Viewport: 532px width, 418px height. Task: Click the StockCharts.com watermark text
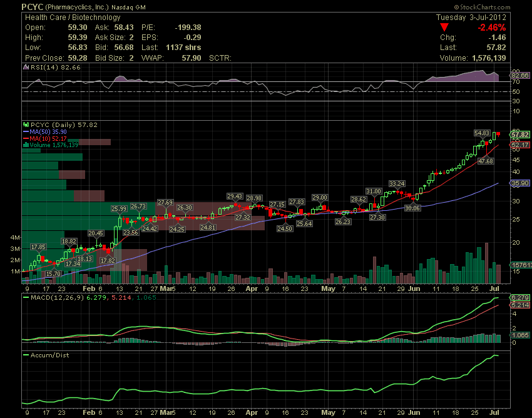pos(482,7)
